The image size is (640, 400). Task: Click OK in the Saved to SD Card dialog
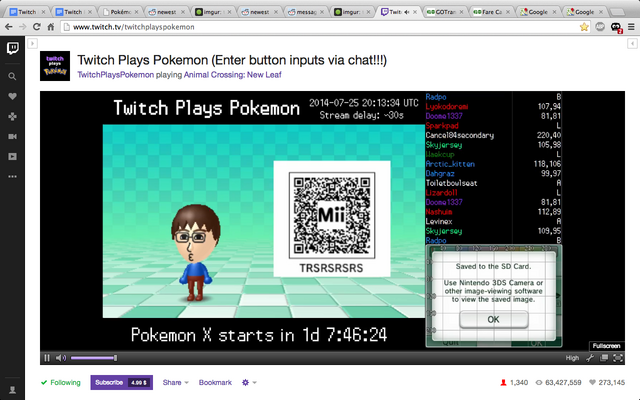493,319
